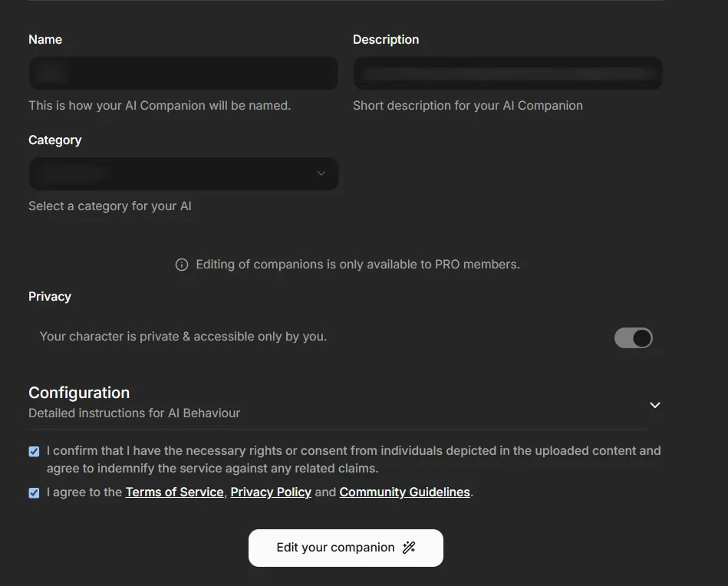The image size is (728, 586).
Task: Uncheck the rights and consent confirmation checkbox
Action: pyautogui.click(x=34, y=451)
